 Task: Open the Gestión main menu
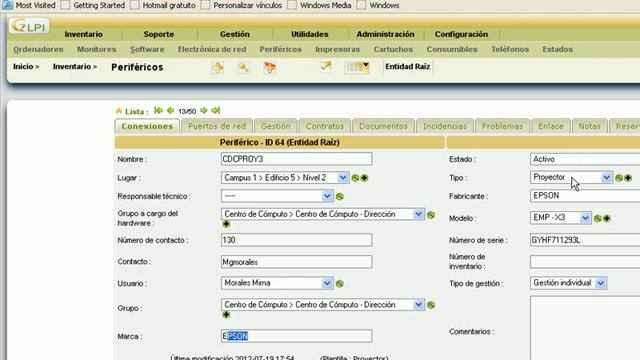[x=235, y=34]
